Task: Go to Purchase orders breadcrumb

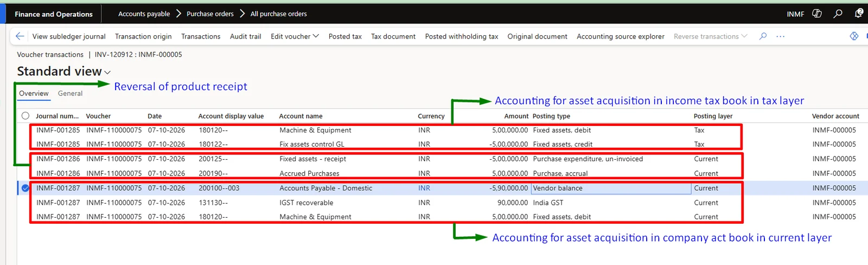Action: pos(210,14)
